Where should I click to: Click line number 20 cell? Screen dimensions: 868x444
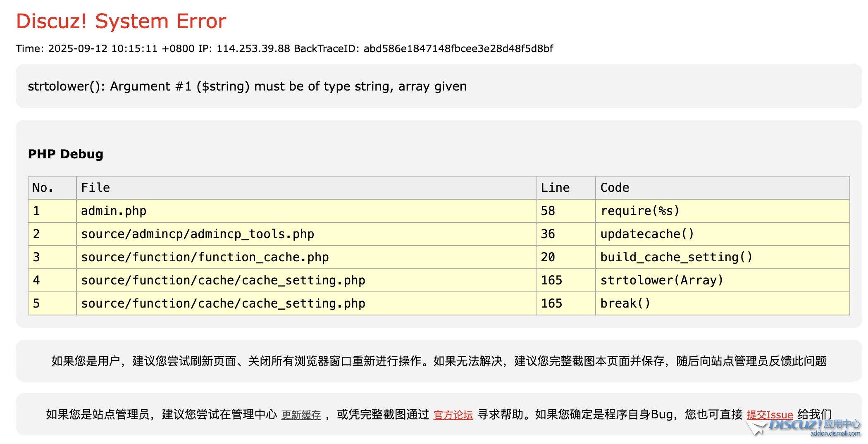[566, 257]
